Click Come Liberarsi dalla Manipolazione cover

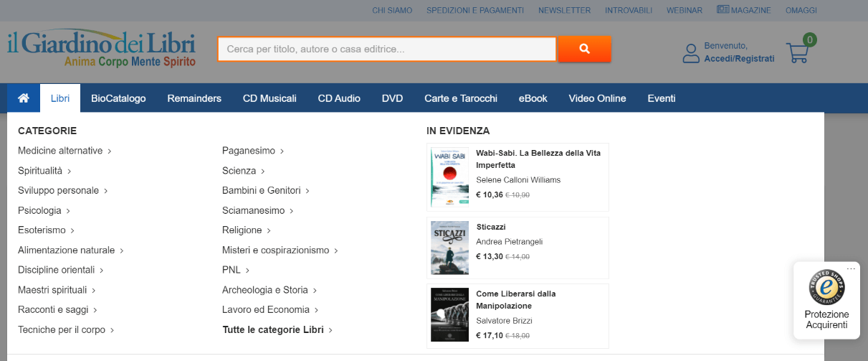pyautogui.click(x=449, y=315)
